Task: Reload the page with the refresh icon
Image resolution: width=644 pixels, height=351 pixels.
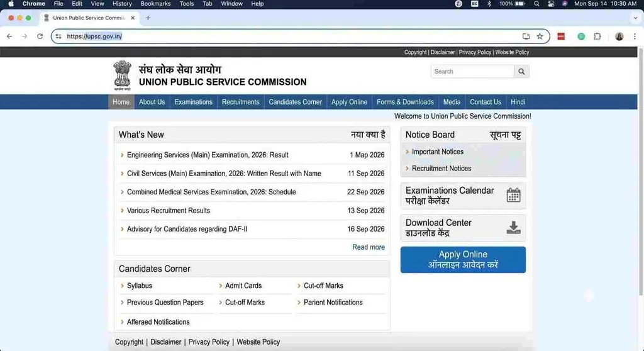Action: [x=40, y=36]
